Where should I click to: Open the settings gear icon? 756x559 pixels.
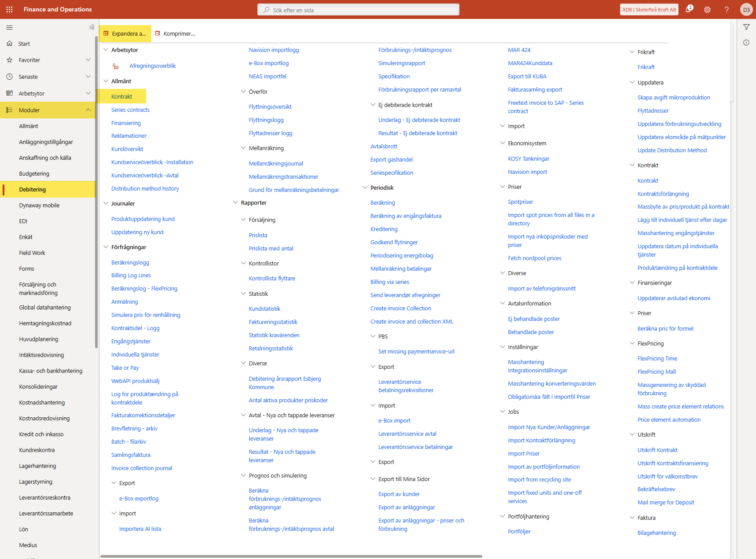[x=707, y=9]
